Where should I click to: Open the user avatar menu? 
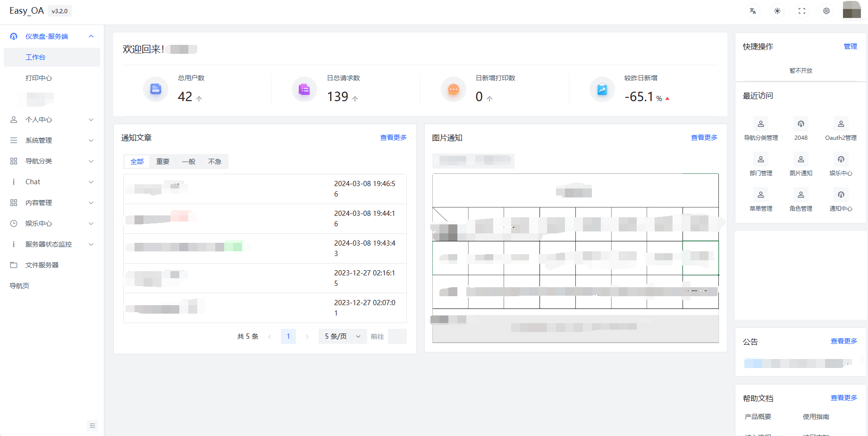852,10
